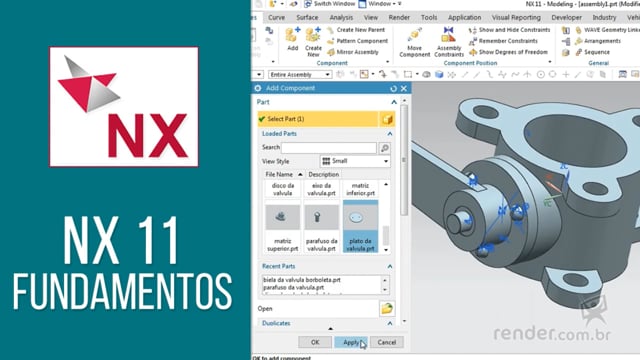The image size is (640, 360).
Task: Open the Assembly Constraints tool
Action: pos(449,42)
